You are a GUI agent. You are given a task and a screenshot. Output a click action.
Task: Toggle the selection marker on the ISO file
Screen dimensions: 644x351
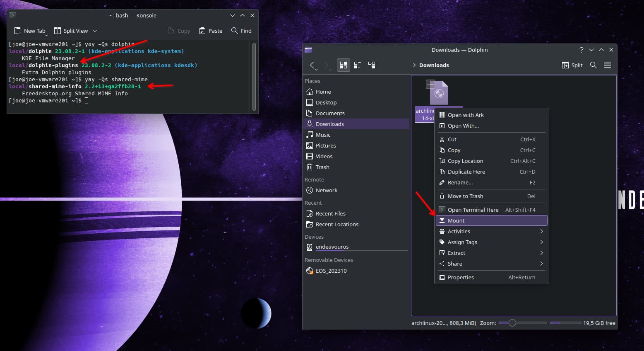430,84
